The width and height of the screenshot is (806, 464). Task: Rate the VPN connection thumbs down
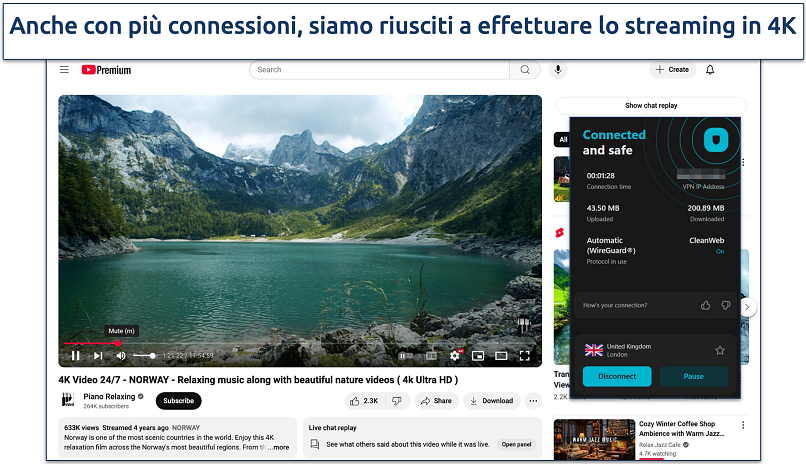pos(726,305)
